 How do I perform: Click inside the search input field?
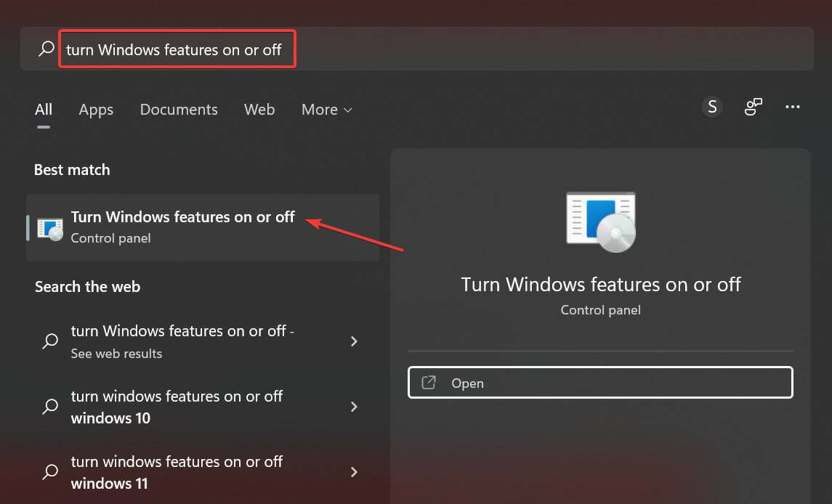(x=177, y=48)
